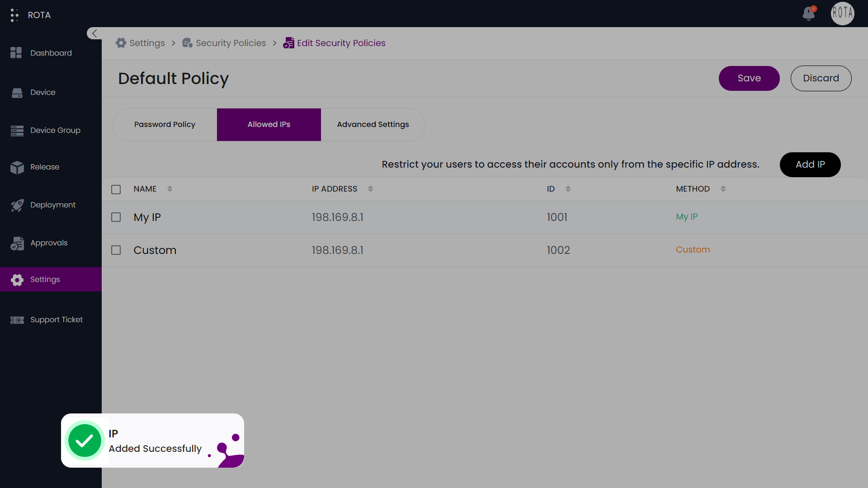Open Device Group from sidebar icon
Screen dimensions: 868x488
pyautogui.click(x=17, y=131)
